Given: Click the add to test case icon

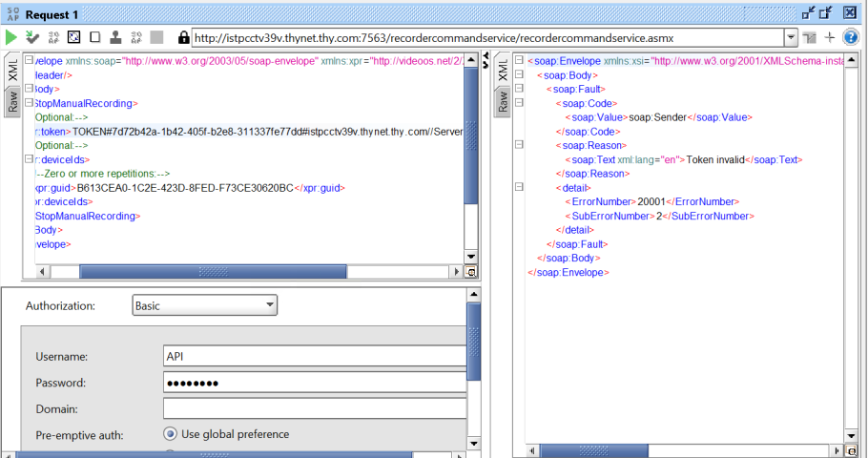Looking at the screenshot, I should 32,37.
